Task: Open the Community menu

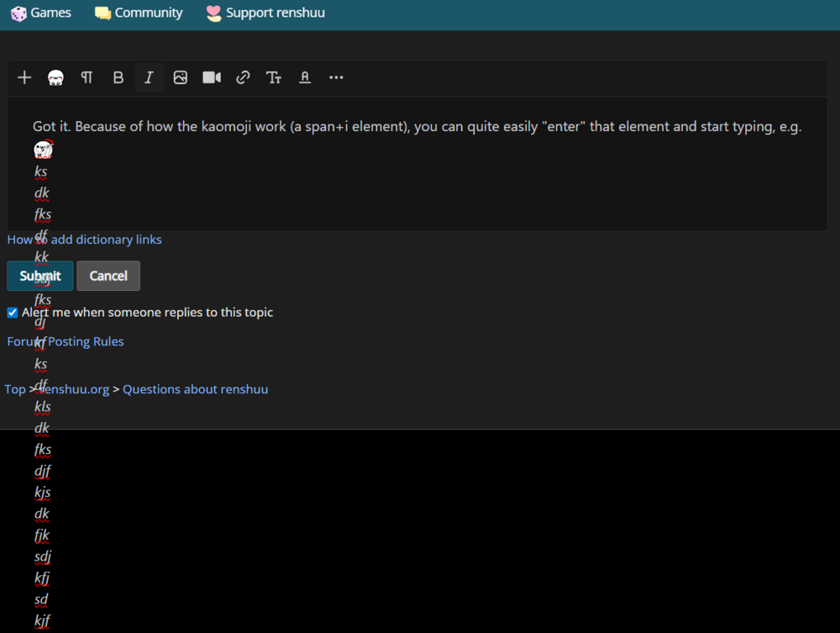Action: coord(139,13)
